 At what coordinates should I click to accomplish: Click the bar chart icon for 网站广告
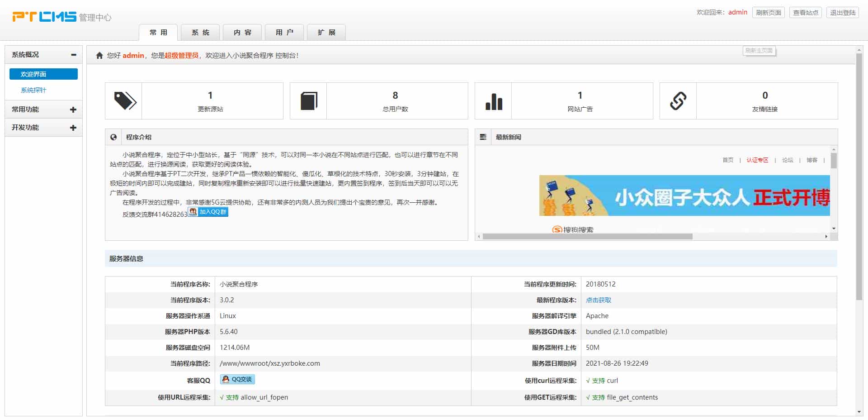click(x=494, y=101)
